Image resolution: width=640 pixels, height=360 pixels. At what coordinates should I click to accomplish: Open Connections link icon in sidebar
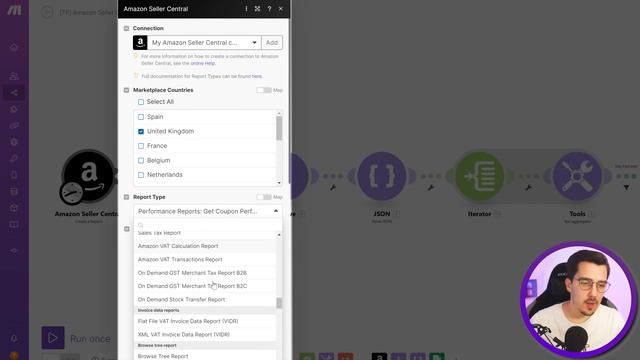(x=14, y=125)
